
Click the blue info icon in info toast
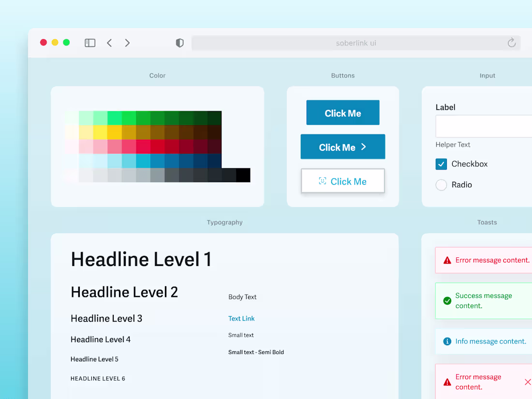coord(448,341)
